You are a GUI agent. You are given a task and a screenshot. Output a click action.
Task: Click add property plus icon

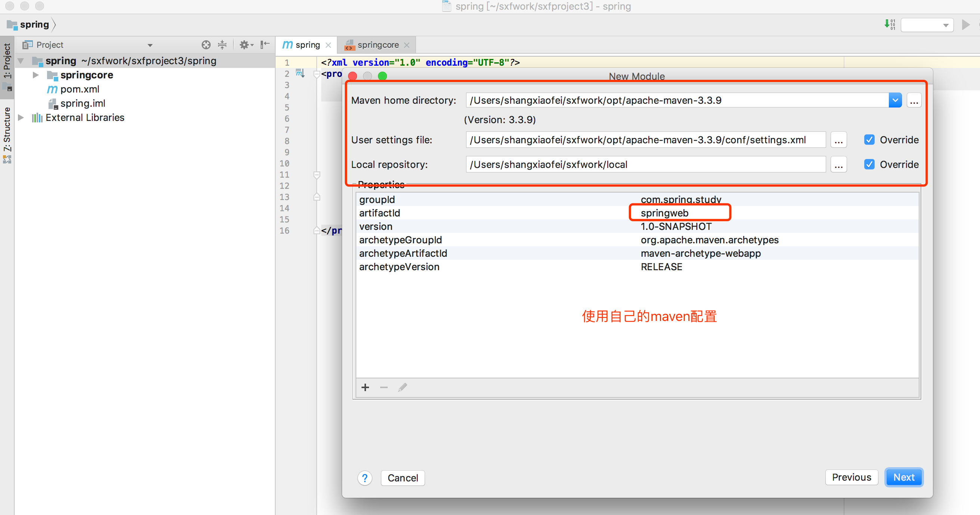365,387
